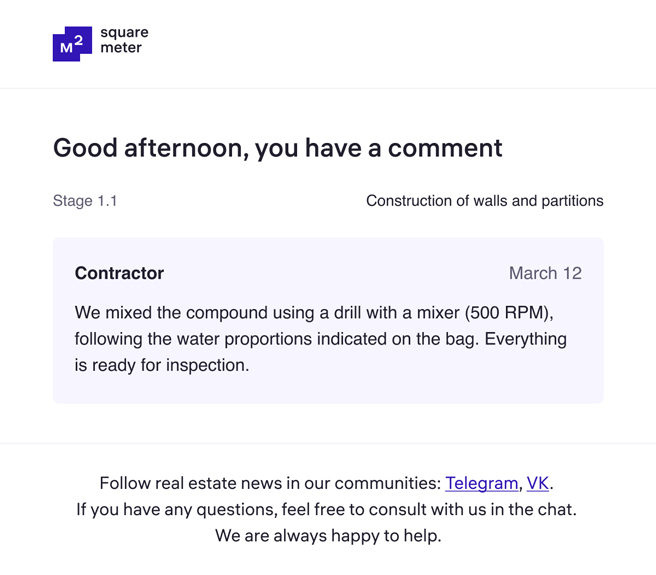Click "Construction of walls and partitions" stage title
Image resolution: width=656 pixels, height=575 pixels.
coord(484,201)
